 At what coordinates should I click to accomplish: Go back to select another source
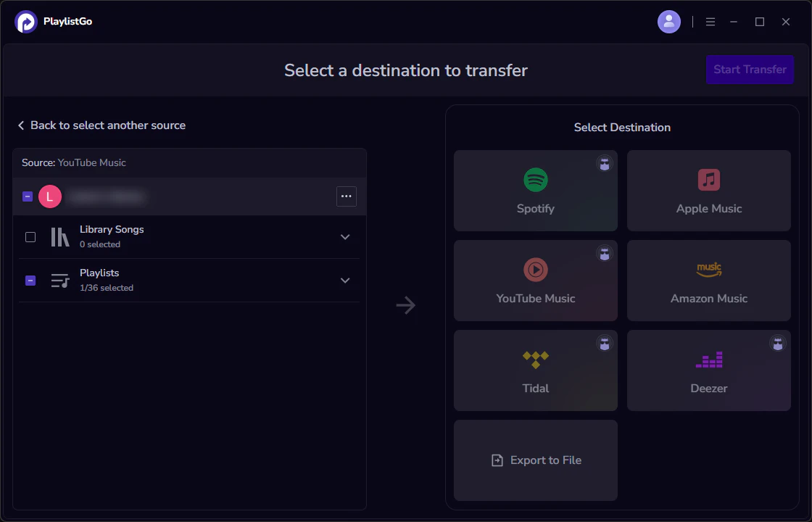tap(101, 125)
